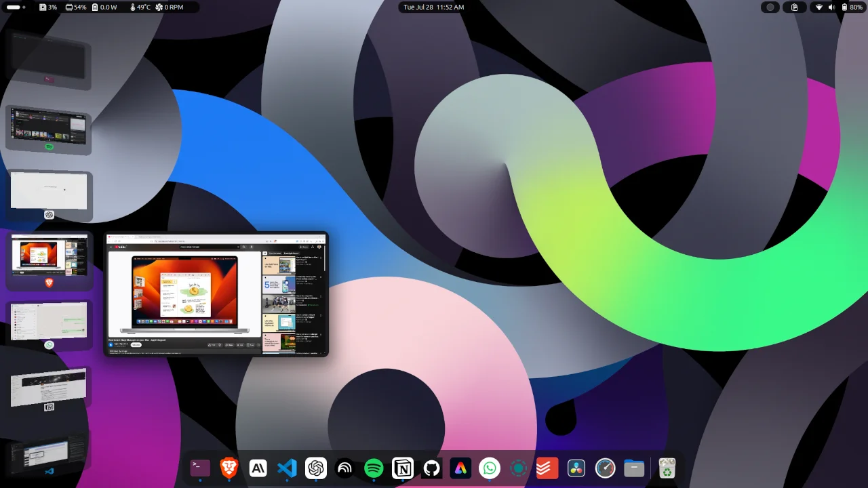
Task: Select the ChatGPT window thumbnail in sidebar
Action: pyautogui.click(x=49, y=195)
